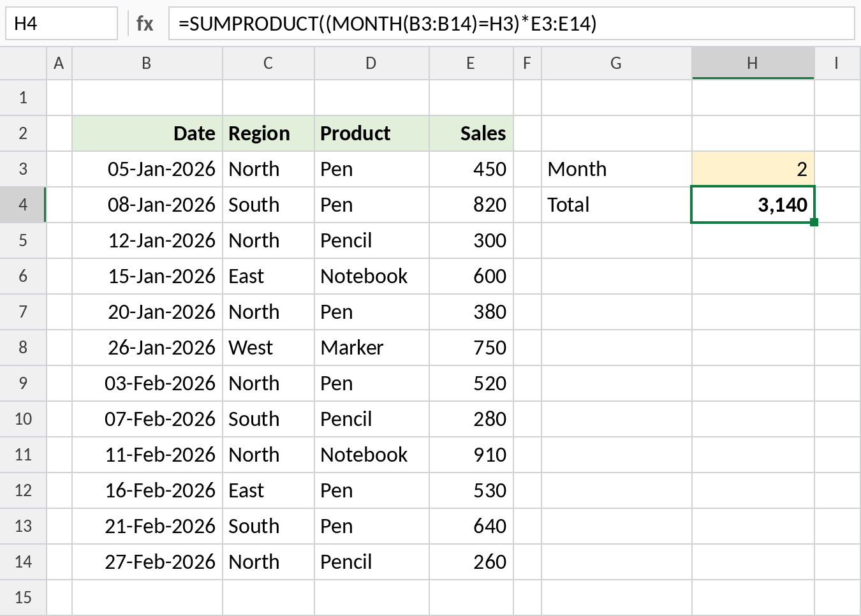Click the fx insert function icon
This screenshot has height=616, width=861.
pos(145,24)
